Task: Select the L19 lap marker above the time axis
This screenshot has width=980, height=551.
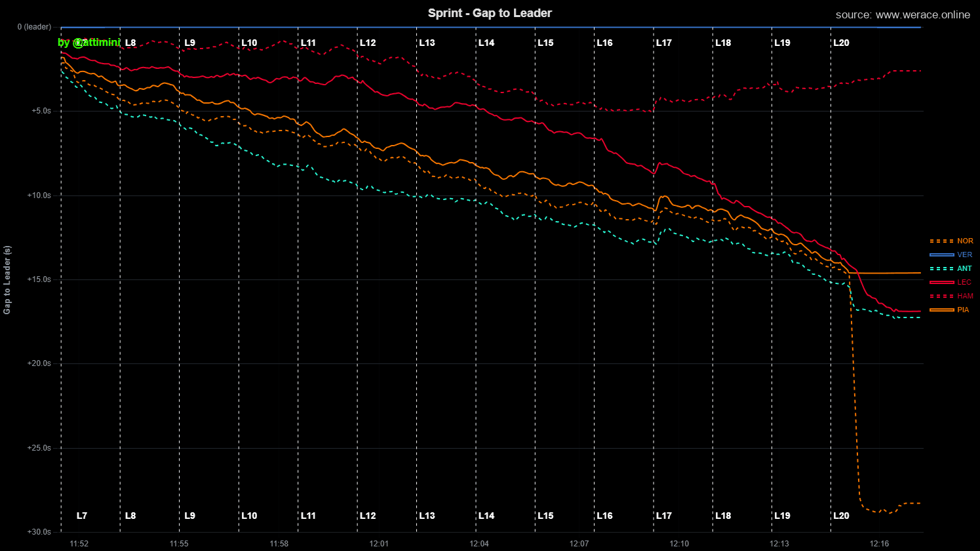Action: (782, 516)
